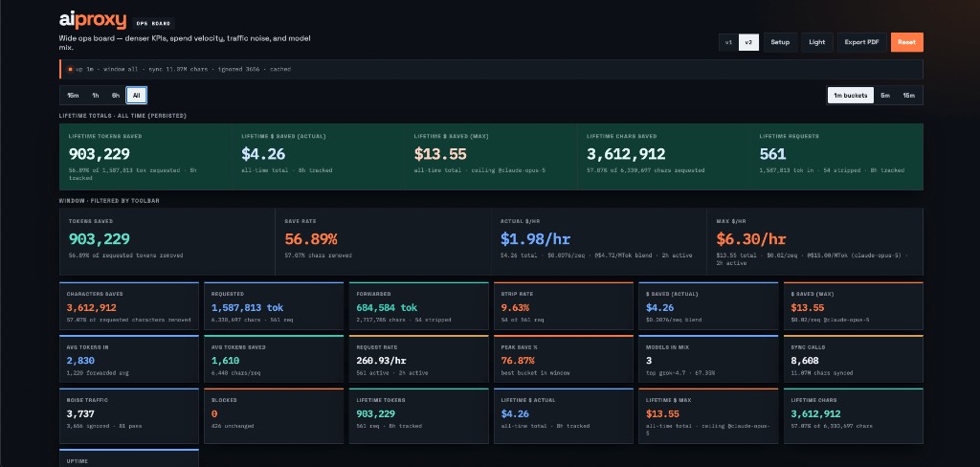Select the 1h time window

[x=96, y=96]
